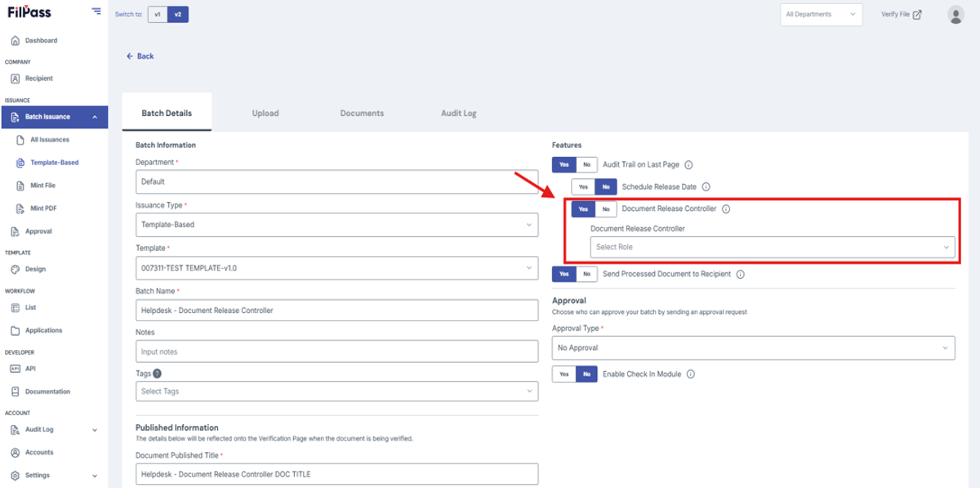This screenshot has width=980, height=488.
Task: Click the Accounts user icon
Action: (x=16, y=452)
